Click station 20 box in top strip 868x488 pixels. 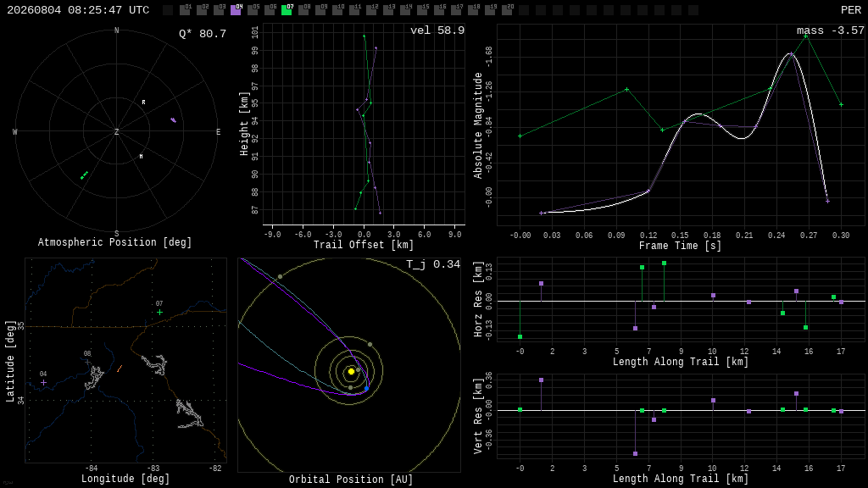[x=507, y=10]
